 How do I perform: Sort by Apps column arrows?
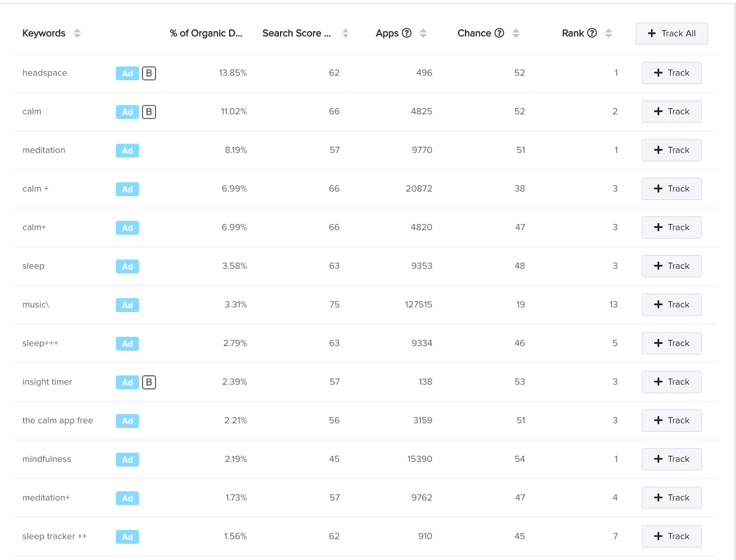(423, 33)
